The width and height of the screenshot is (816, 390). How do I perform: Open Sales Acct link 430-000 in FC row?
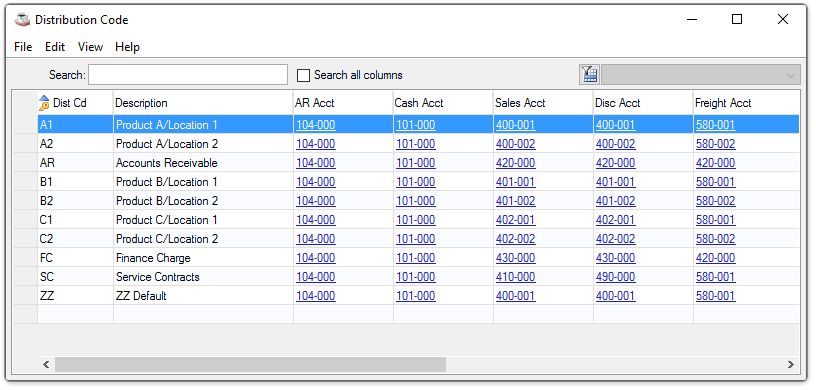point(515,258)
